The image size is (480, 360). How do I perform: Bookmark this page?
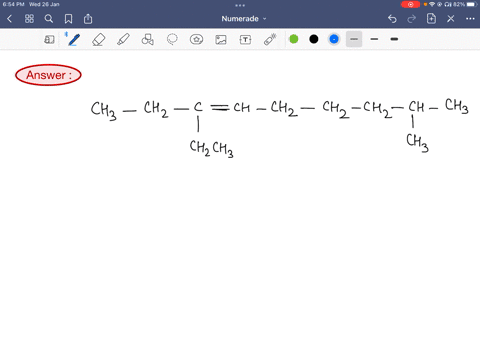coord(68,19)
